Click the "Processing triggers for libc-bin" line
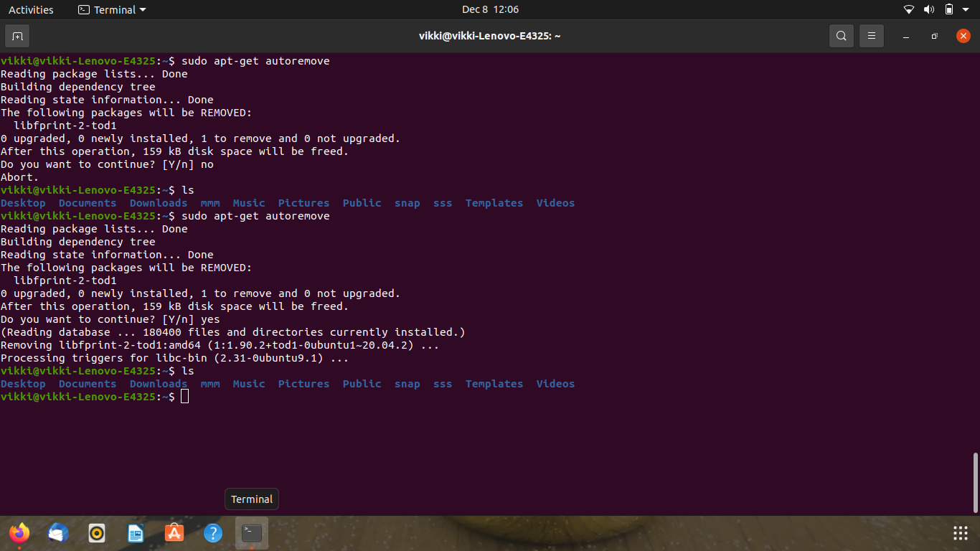Image resolution: width=980 pixels, height=551 pixels. pyautogui.click(x=174, y=358)
